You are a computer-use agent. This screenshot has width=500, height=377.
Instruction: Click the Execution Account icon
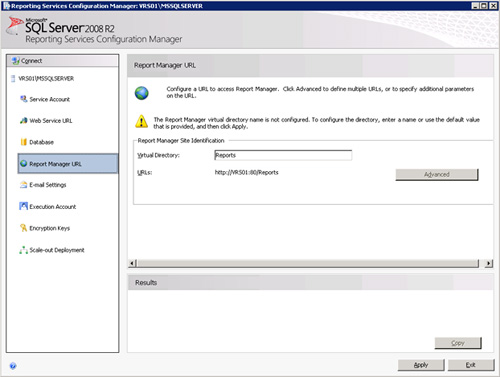pos(23,206)
